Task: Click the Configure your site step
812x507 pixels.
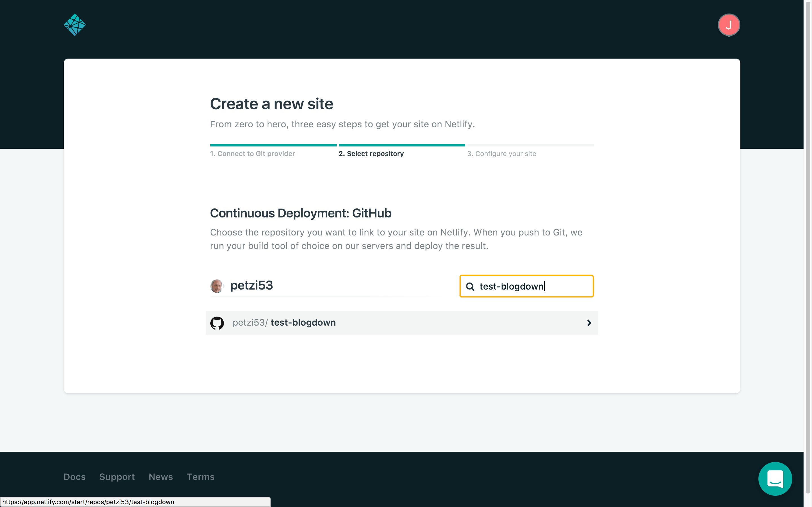Action: [x=502, y=154]
